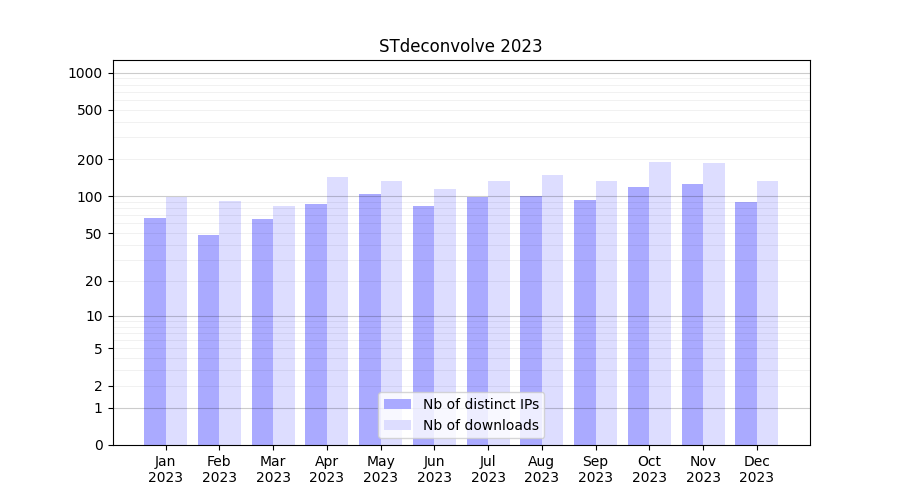
Task: Select the 'Nb of downloads' legend label
Action: (x=480, y=425)
